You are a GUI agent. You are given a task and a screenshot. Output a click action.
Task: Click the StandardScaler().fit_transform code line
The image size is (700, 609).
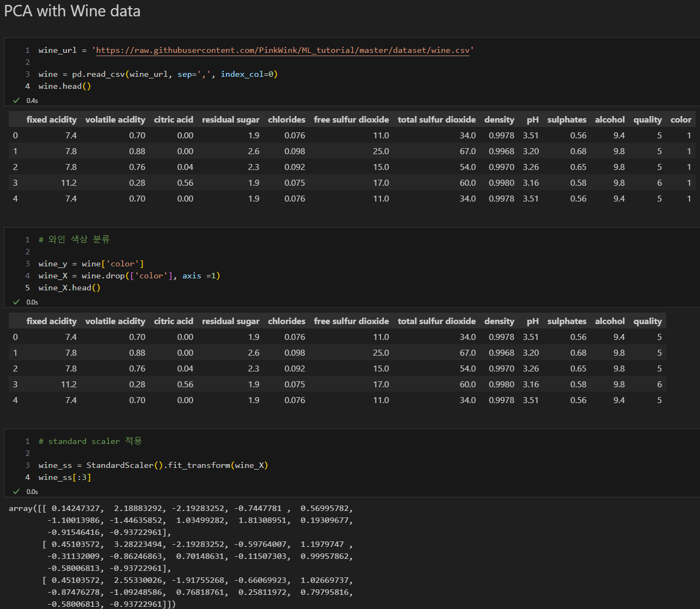pos(153,465)
